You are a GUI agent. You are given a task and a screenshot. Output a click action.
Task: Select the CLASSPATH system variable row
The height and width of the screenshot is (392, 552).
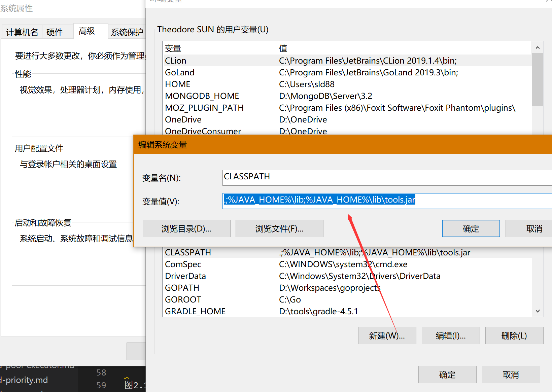pyautogui.click(x=347, y=252)
